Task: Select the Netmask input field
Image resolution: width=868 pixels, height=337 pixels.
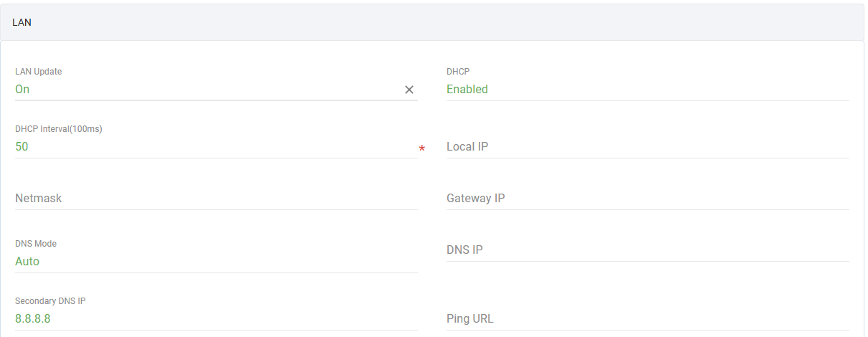Action: 215,199
